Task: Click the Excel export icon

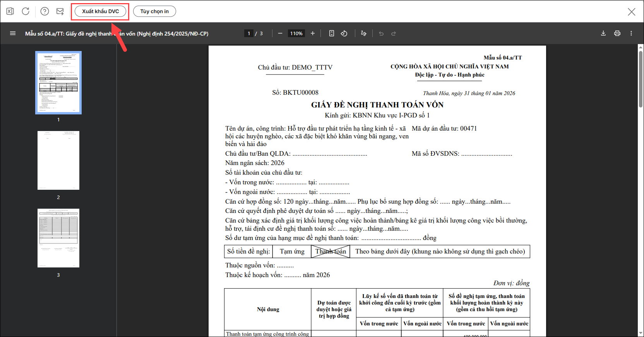Action: click(x=10, y=11)
